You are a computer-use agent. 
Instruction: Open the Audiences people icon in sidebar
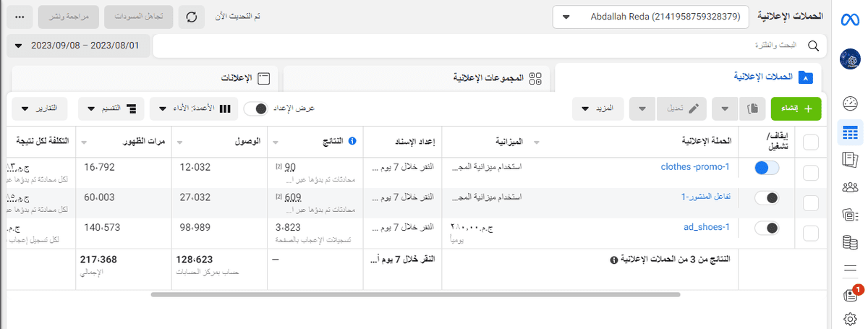click(850, 187)
